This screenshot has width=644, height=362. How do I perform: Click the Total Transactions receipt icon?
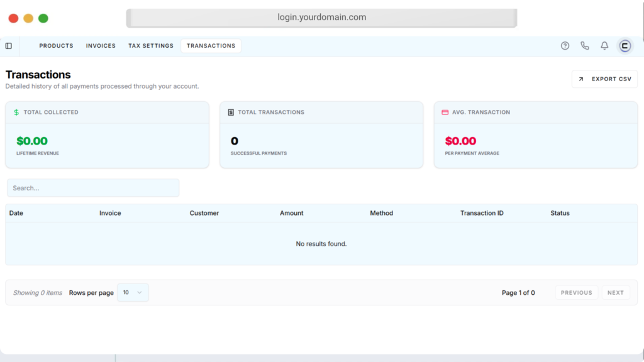tap(231, 112)
